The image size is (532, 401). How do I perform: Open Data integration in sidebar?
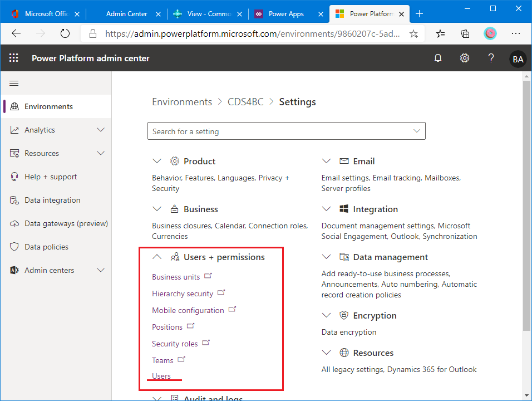click(56, 200)
